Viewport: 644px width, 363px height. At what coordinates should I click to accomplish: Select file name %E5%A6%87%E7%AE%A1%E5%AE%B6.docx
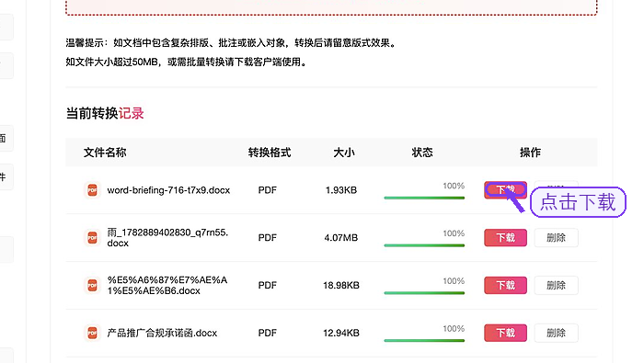167,286
